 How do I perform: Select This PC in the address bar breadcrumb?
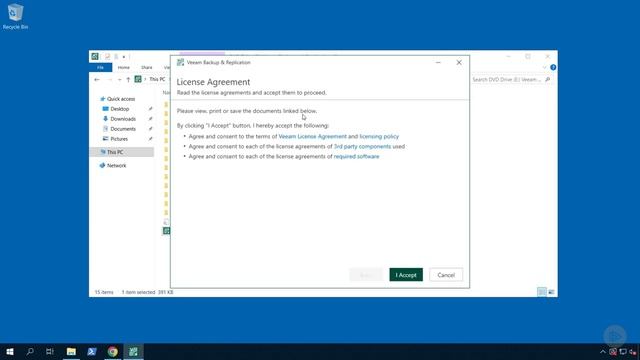(x=157, y=79)
